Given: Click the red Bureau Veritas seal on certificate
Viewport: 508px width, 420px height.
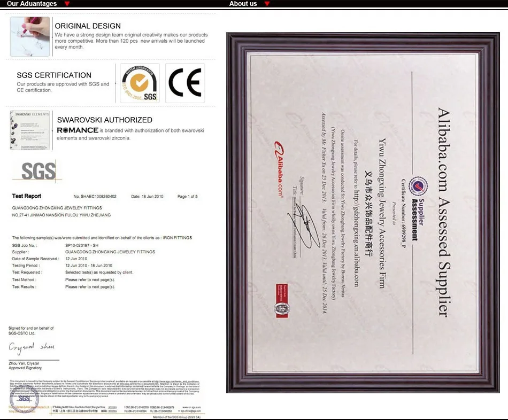Looking at the screenshot, I should [x=282, y=301].
